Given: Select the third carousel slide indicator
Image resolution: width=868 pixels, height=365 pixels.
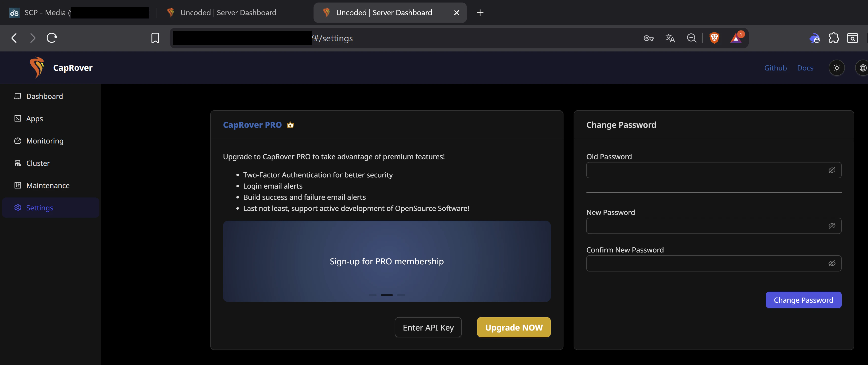Looking at the screenshot, I should [x=401, y=295].
